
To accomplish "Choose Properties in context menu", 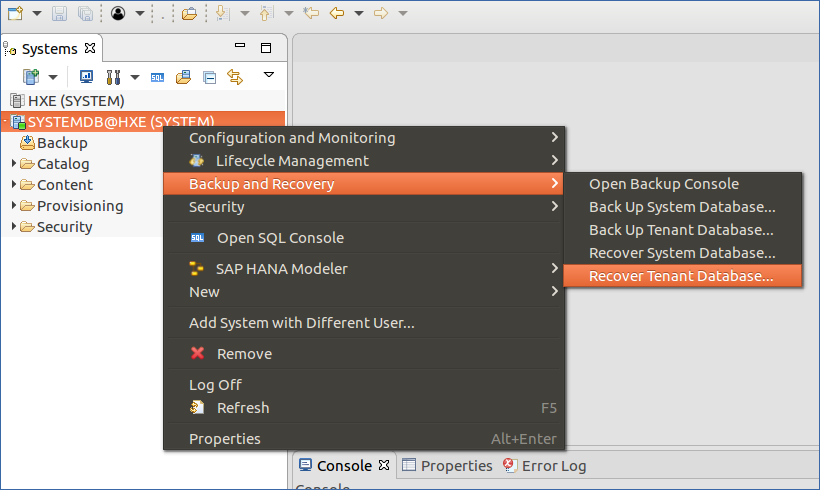I will point(364,439).
